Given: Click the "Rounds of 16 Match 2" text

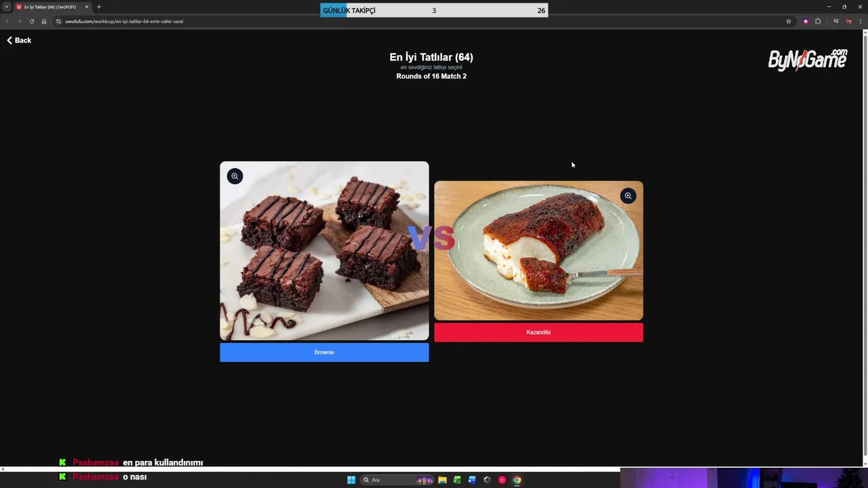Looking at the screenshot, I should (431, 77).
